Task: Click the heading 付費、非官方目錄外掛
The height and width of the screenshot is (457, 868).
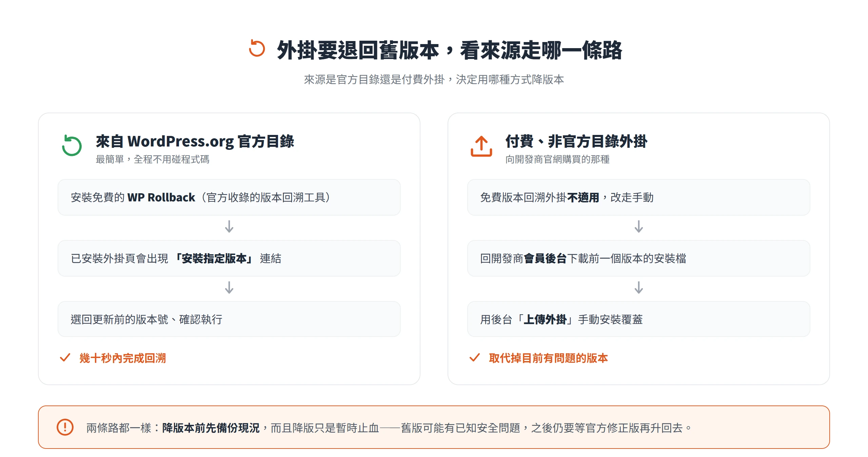Action: [x=576, y=141]
